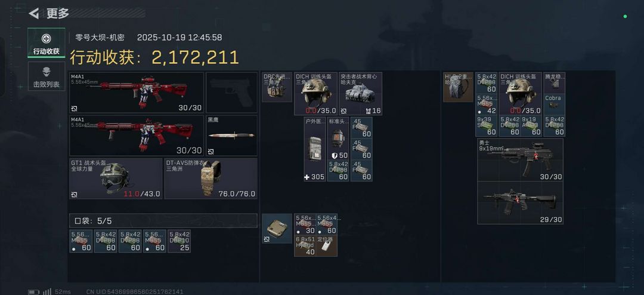Switch to the 击败列表 tab
The height and width of the screenshot is (295, 644).
coord(47,76)
